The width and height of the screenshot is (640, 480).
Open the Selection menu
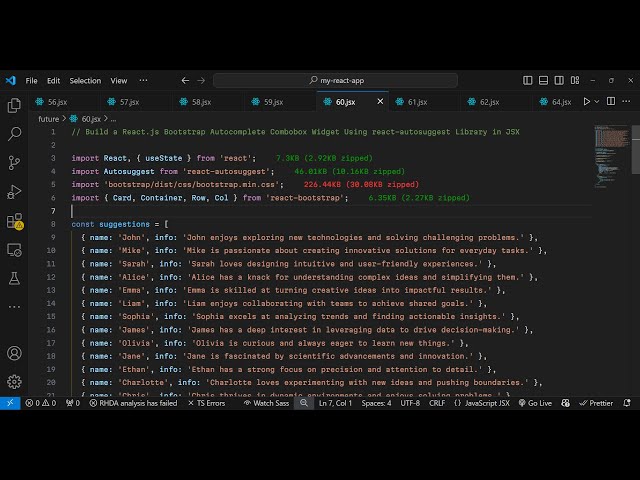85,80
